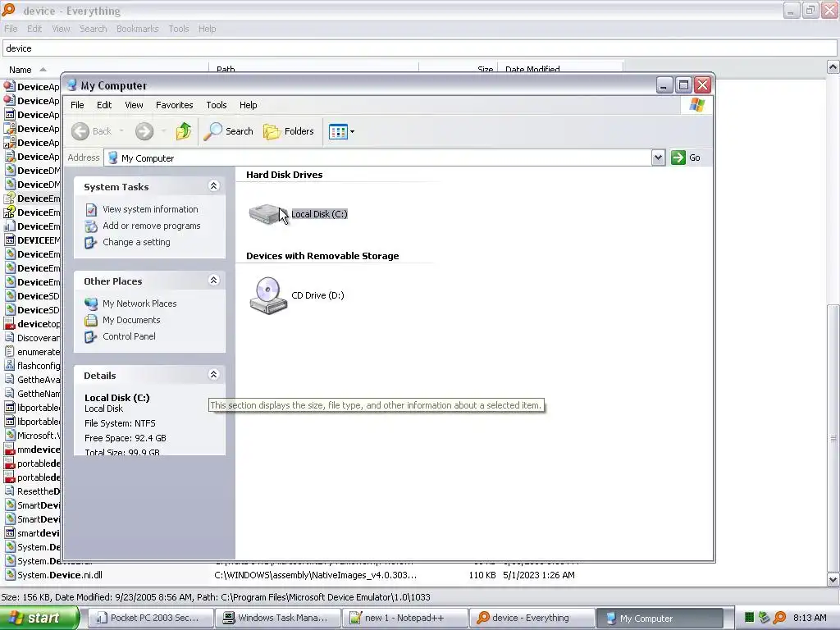Switch to Windows Task Manager taskbar button

coord(277,619)
